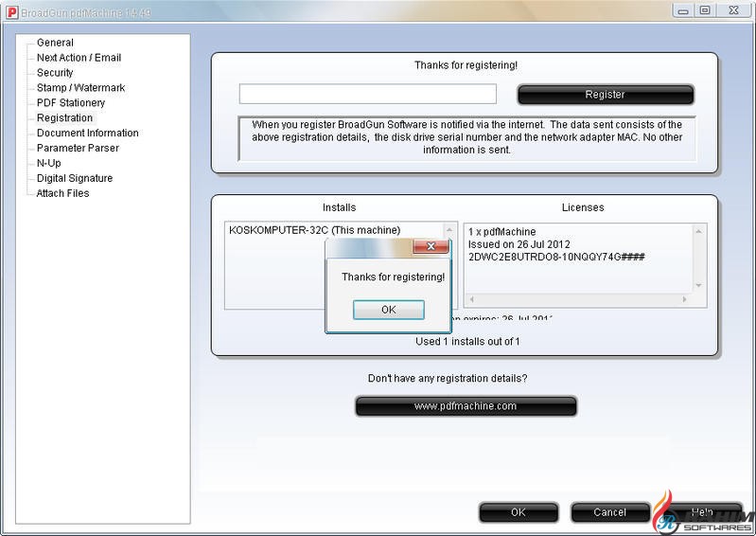This screenshot has height=536, width=756.
Task: Click the Licenses horizontal scroll-right arrow
Action: [685, 299]
